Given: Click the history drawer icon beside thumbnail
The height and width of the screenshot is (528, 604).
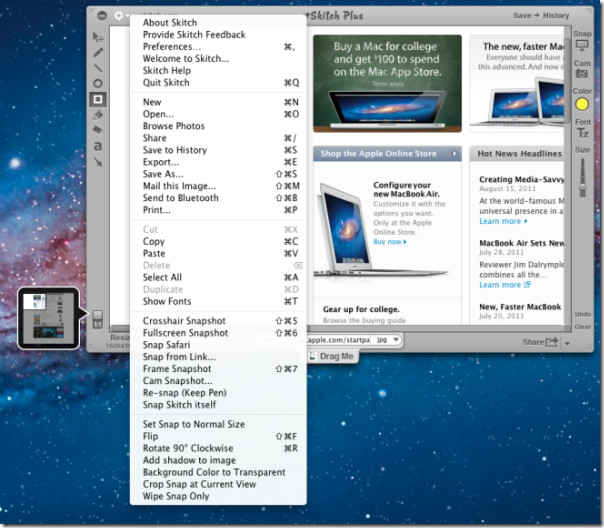Looking at the screenshot, I should pos(97,319).
